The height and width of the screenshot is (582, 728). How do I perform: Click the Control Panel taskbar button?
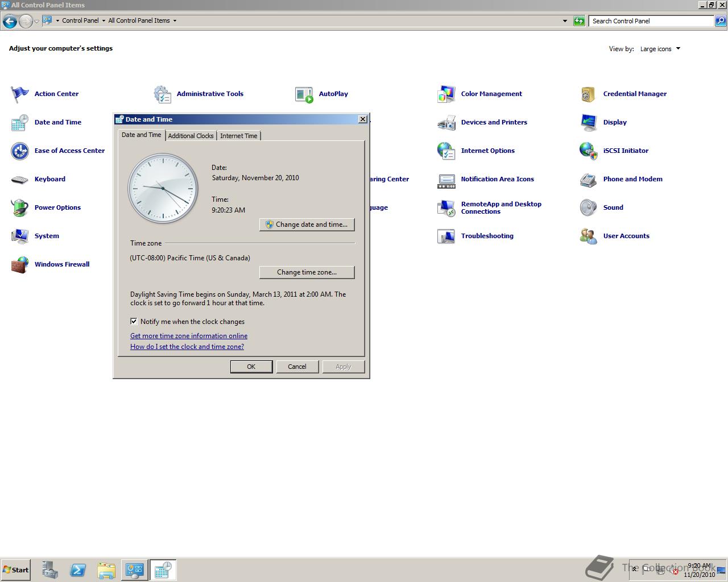135,570
